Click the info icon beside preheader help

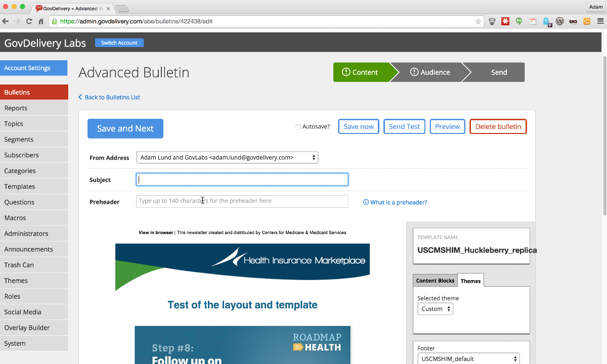(366, 202)
